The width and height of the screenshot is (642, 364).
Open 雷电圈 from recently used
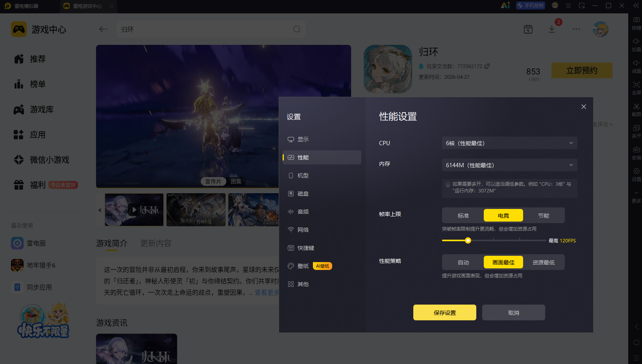tap(28, 243)
